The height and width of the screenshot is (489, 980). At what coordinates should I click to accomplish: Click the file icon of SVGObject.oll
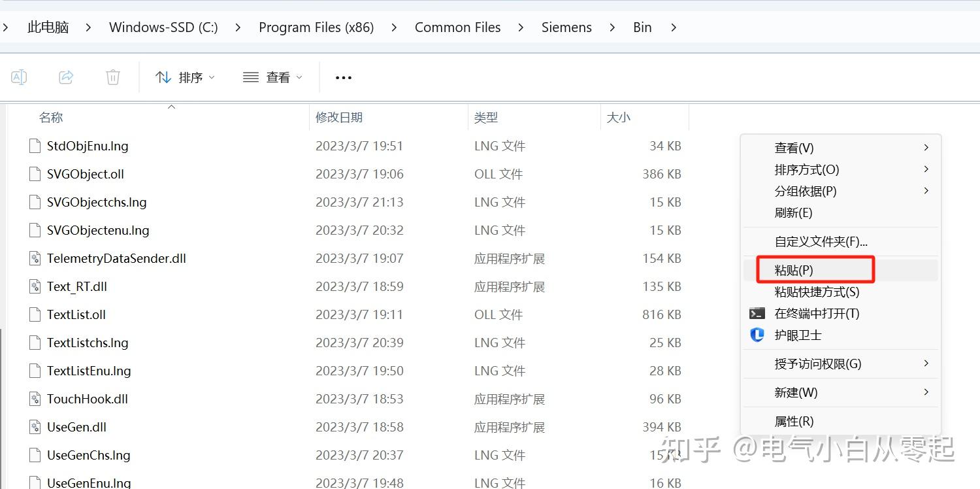[x=35, y=174]
